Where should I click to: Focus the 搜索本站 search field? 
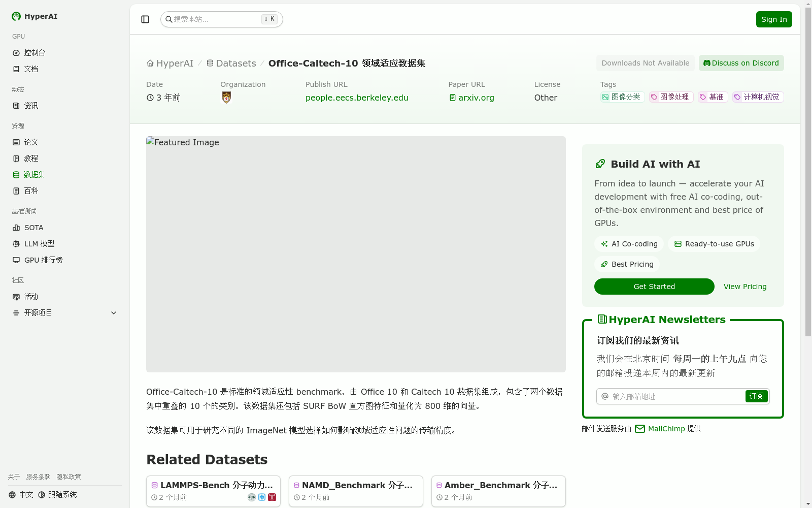coord(222,19)
